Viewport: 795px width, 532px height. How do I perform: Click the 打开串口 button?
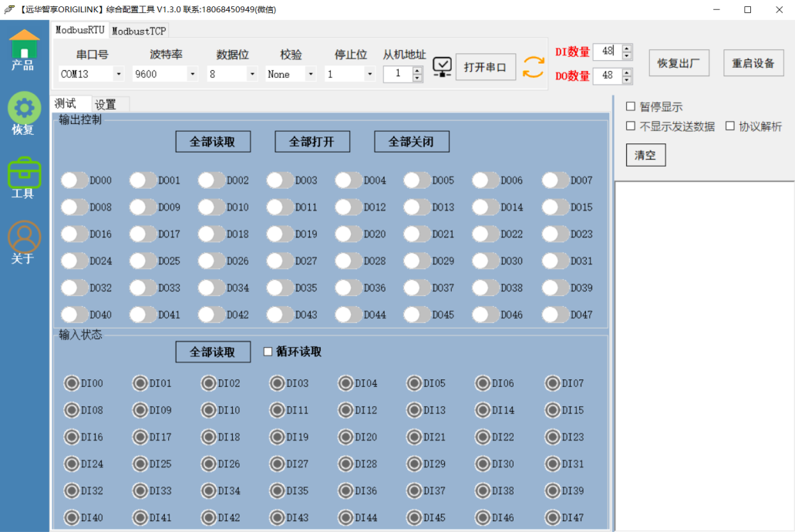point(485,67)
